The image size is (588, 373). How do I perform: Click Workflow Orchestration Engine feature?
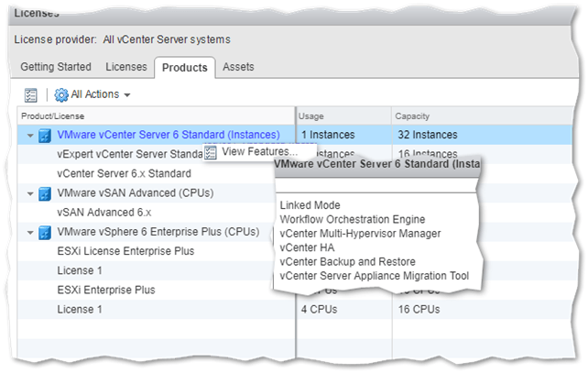352,220
